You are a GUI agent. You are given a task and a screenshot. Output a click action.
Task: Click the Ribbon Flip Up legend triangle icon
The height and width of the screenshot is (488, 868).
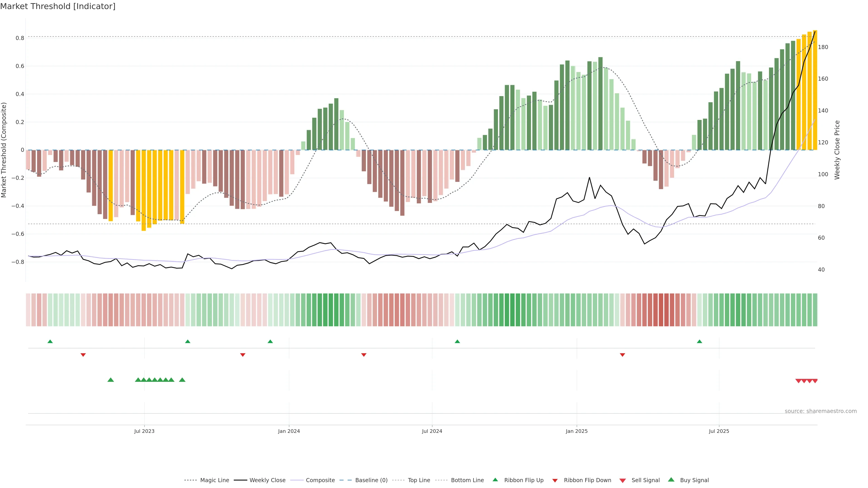(x=495, y=480)
